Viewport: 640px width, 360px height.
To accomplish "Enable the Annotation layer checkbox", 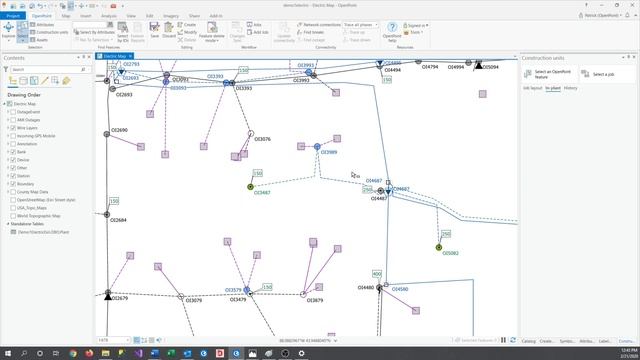I will pos(13,144).
